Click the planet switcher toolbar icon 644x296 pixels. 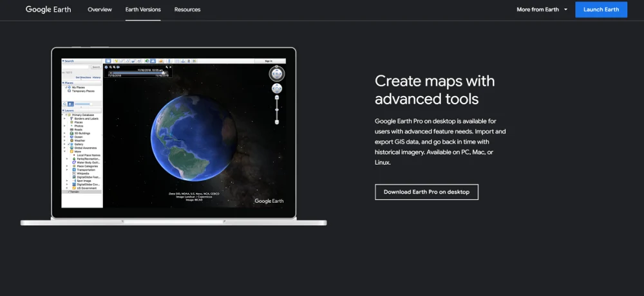point(161,60)
